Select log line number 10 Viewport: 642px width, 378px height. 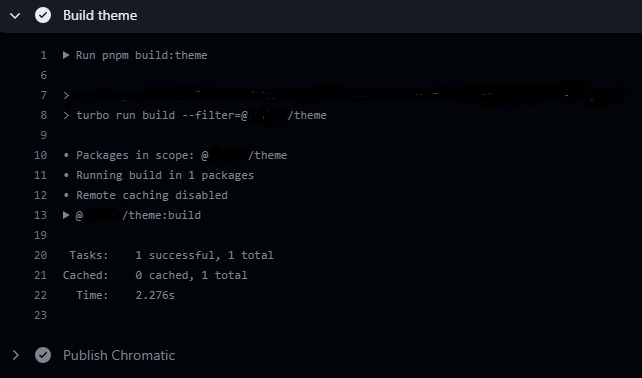pos(41,155)
